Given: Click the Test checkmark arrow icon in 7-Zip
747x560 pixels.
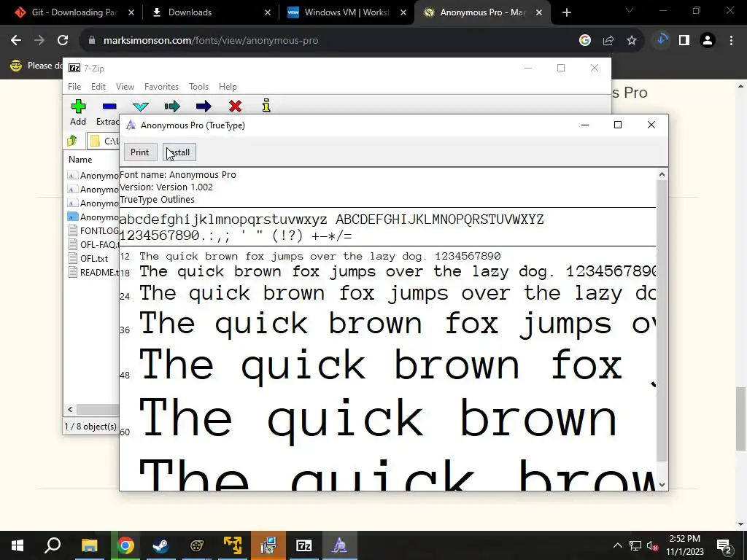Looking at the screenshot, I should click(x=141, y=106).
